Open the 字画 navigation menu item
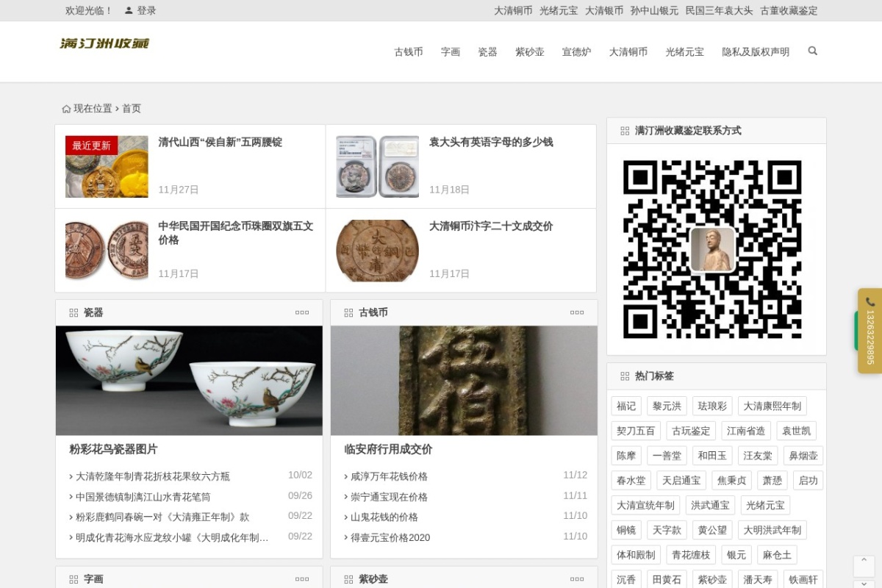882x588 pixels. tap(451, 51)
